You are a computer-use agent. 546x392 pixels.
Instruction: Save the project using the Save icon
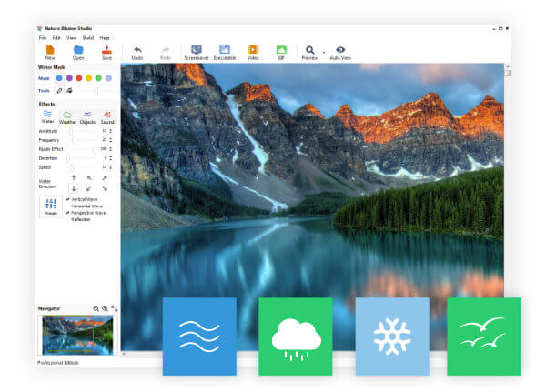[x=106, y=50]
